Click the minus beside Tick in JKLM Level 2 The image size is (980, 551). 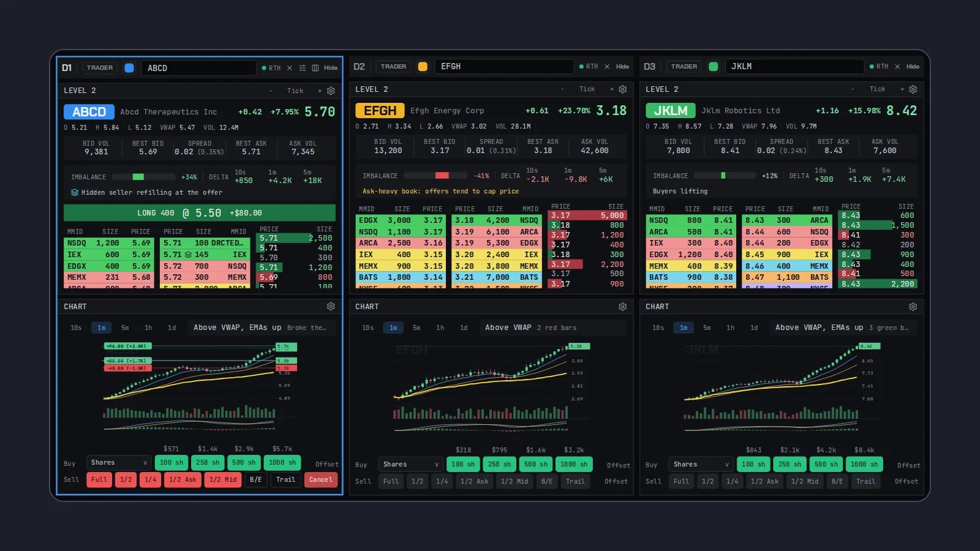tap(853, 89)
